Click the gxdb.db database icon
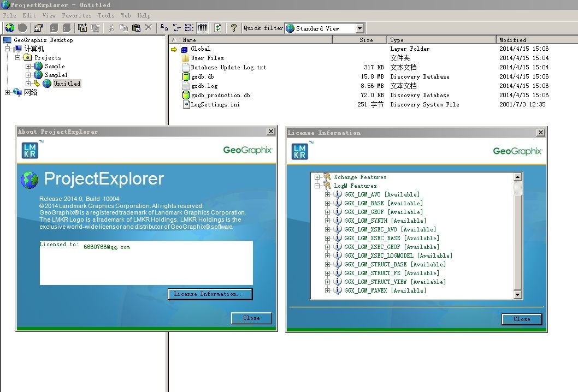 (186, 76)
